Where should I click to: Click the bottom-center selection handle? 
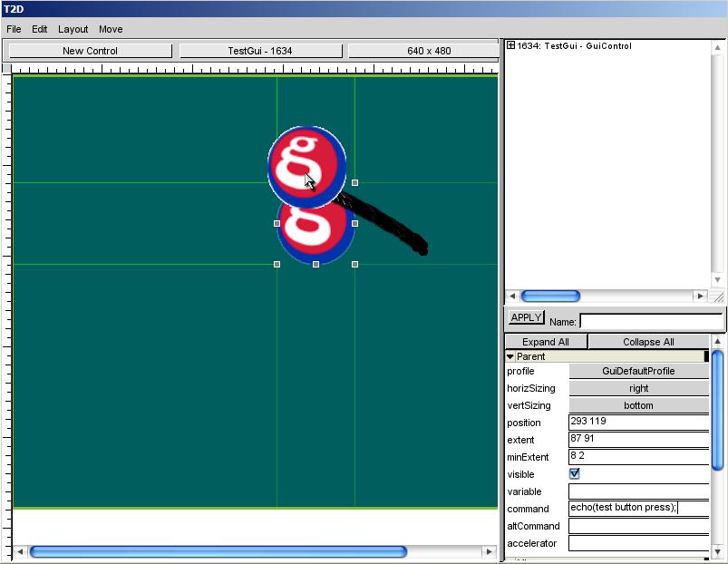(x=315, y=264)
